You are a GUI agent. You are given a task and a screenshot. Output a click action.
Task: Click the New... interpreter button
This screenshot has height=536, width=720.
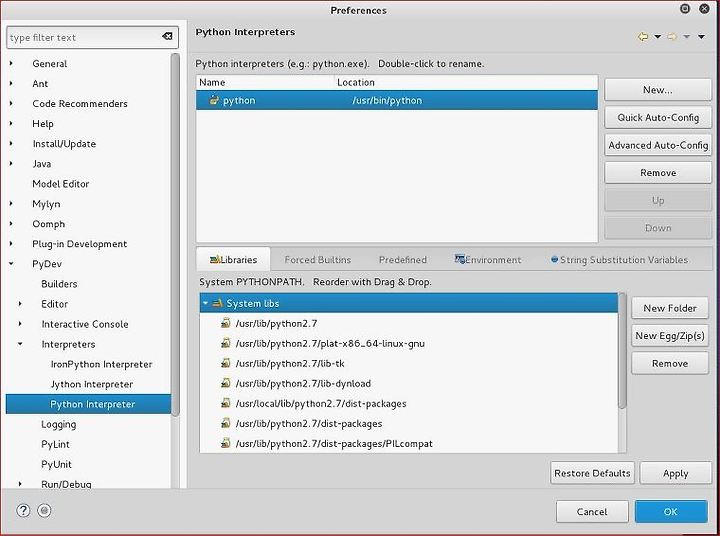click(x=658, y=90)
